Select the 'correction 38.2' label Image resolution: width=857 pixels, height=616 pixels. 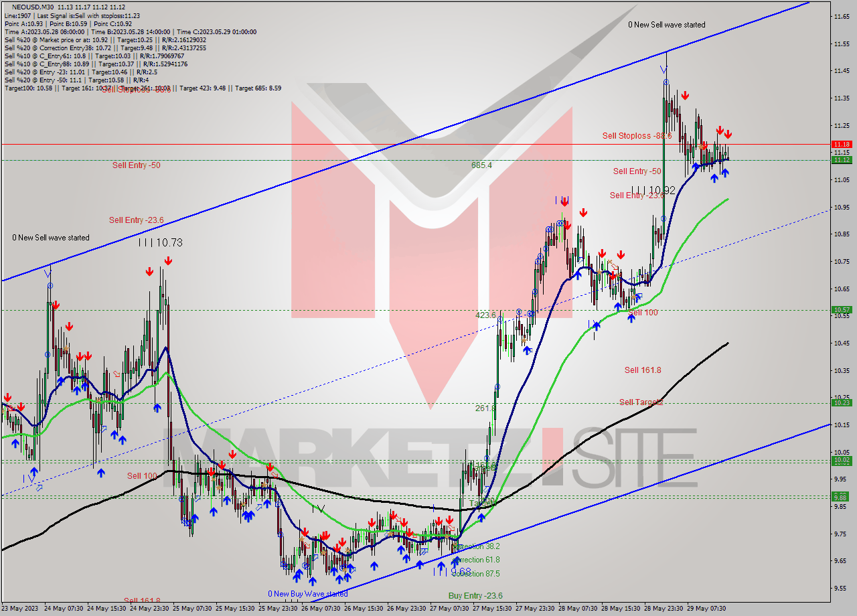(x=477, y=546)
